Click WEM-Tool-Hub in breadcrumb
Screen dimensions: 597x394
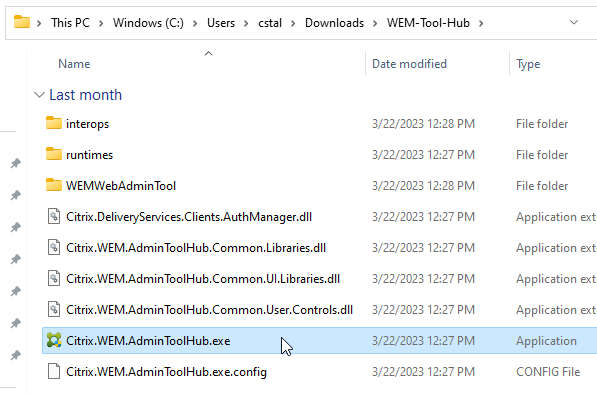[x=428, y=23]
